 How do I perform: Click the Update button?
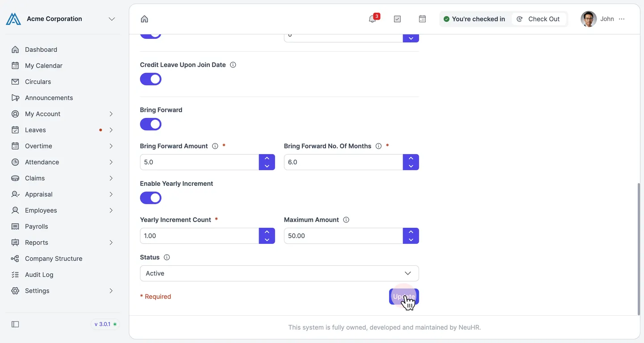[x=404, y=297]
